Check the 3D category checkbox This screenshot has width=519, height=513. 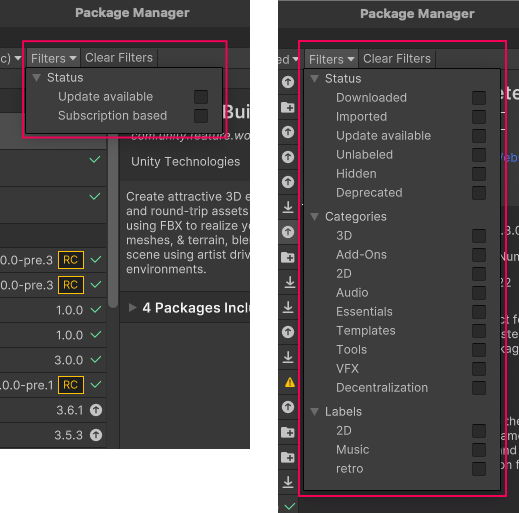point(479,236)
